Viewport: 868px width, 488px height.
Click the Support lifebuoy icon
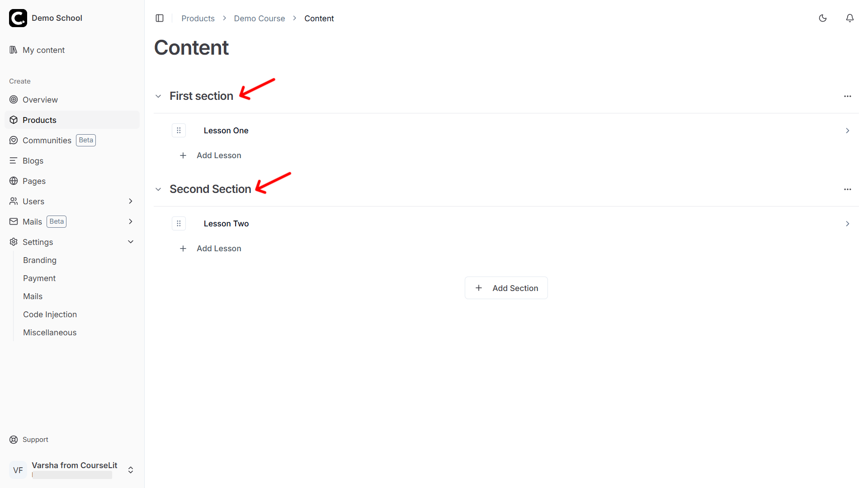[x=14, y=440]
